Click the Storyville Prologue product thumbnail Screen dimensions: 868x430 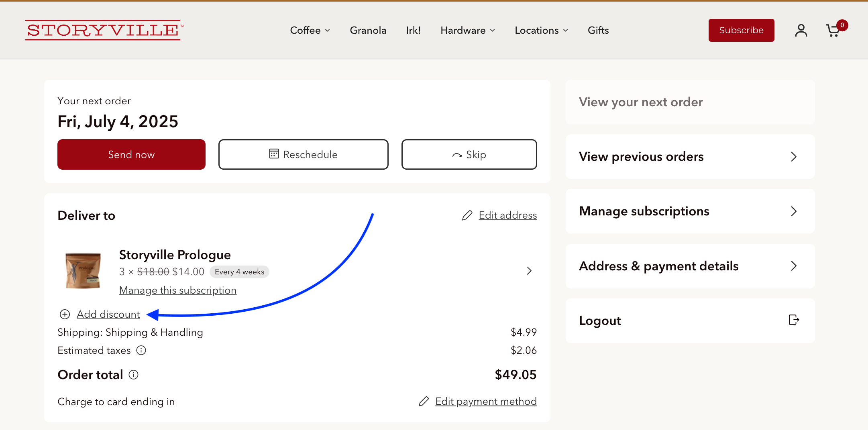coord(83,270)
